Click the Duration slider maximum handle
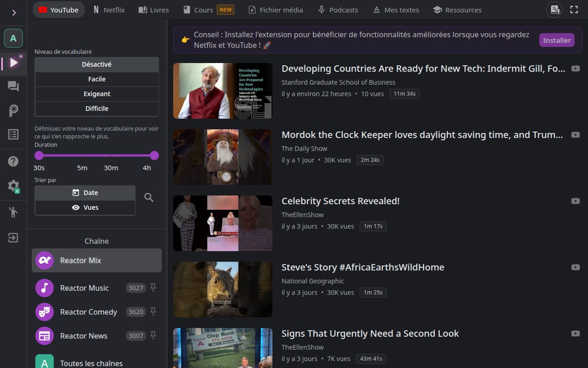This screenshot has width=588, height=368. pos(154,155)
